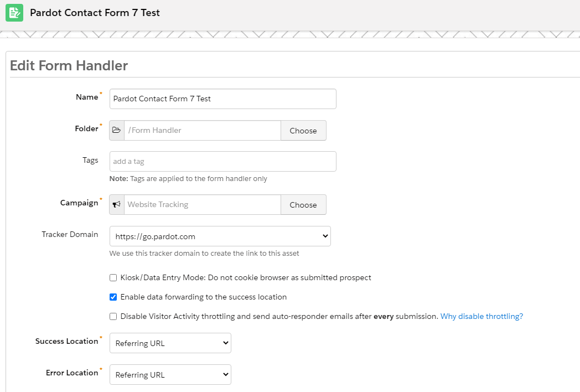This screenshot has width=580, height=392.
Task: Click the 'Edit Form Handler' heading
Action: [69, 65]
